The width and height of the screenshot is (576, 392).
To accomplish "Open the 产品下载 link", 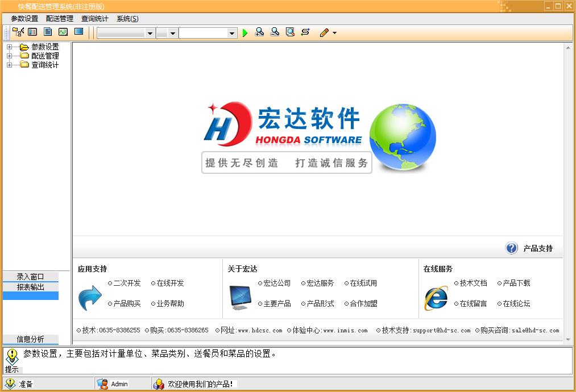I will coord(516,283).
